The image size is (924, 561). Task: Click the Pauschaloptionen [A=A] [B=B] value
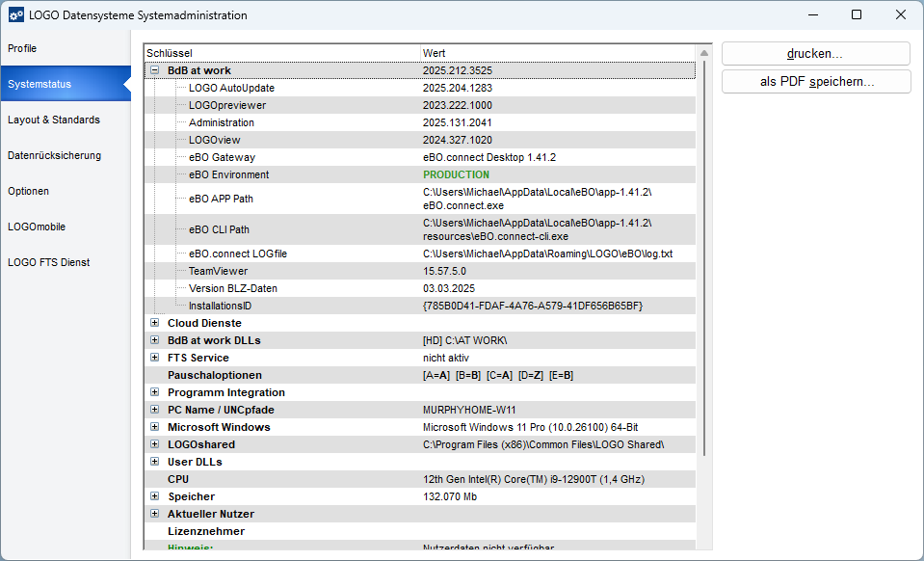(x=498, y=375)
